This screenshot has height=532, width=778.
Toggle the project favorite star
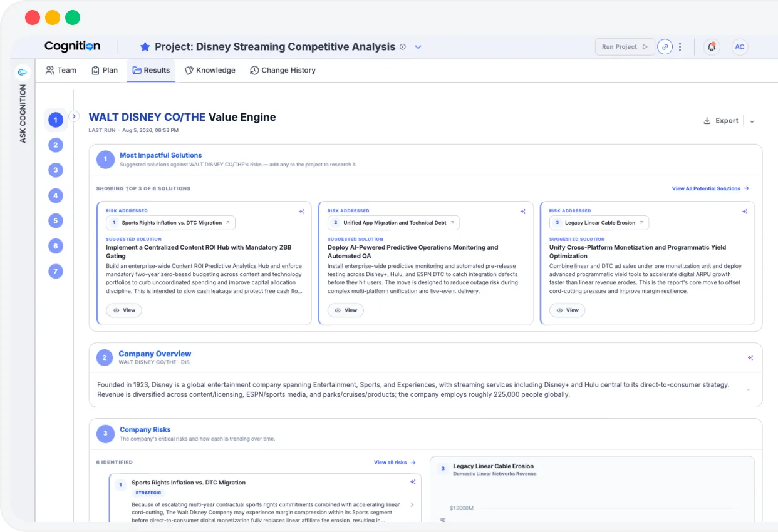145,47
